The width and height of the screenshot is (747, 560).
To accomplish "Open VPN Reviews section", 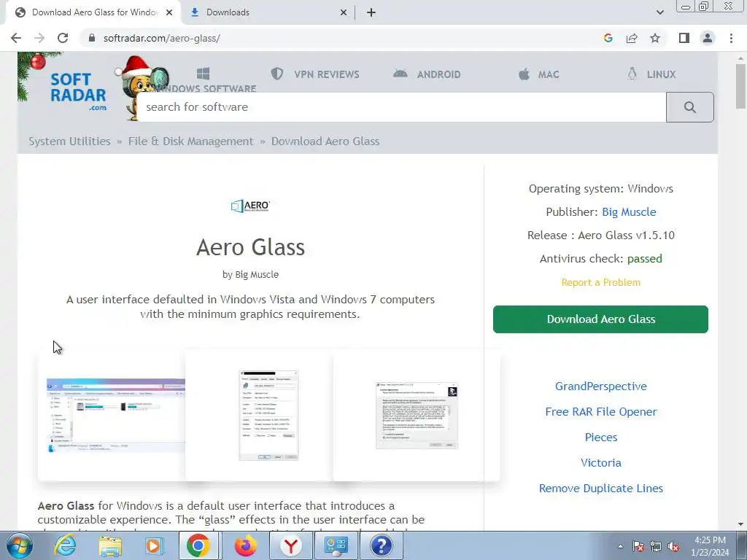I will pos(315,74).
